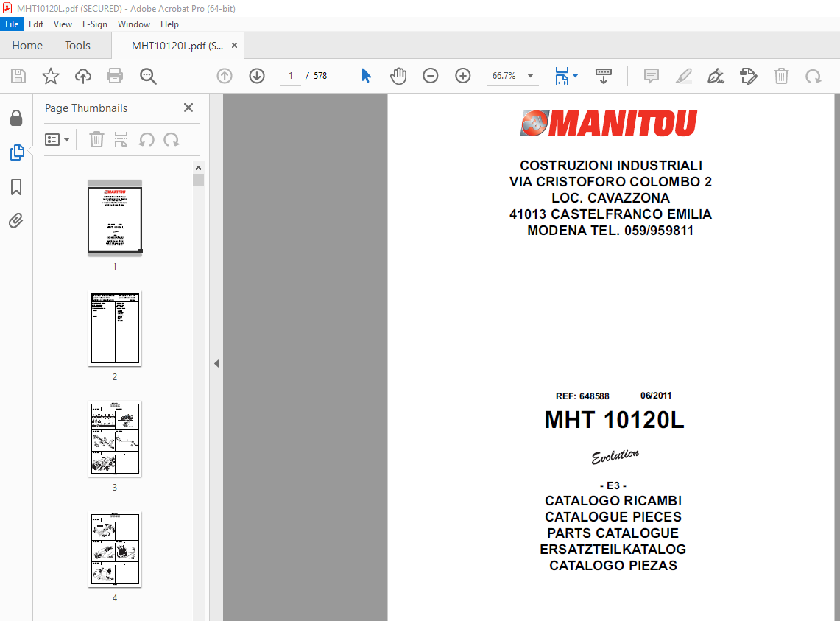Click main toolbar trash delete icon
Image resolution: width=840 pixels, height=621 pixels.
(781, 76)
